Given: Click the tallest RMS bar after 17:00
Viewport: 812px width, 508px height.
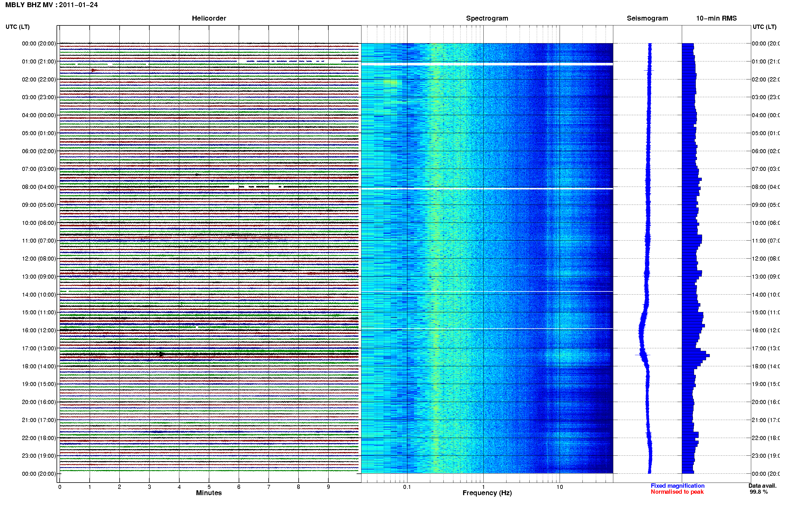Looking at the screenshot, I should [x=696, y=355].
